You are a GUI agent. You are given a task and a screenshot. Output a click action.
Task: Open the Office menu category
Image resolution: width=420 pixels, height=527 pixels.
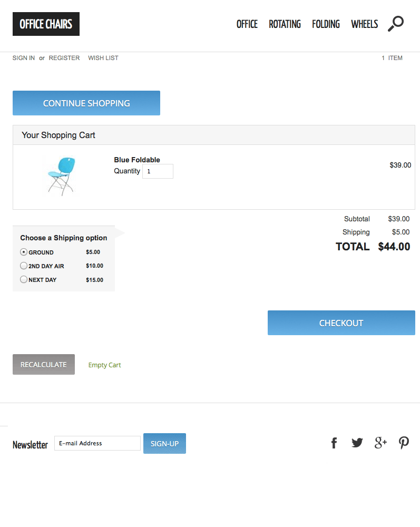coord(247,24)
